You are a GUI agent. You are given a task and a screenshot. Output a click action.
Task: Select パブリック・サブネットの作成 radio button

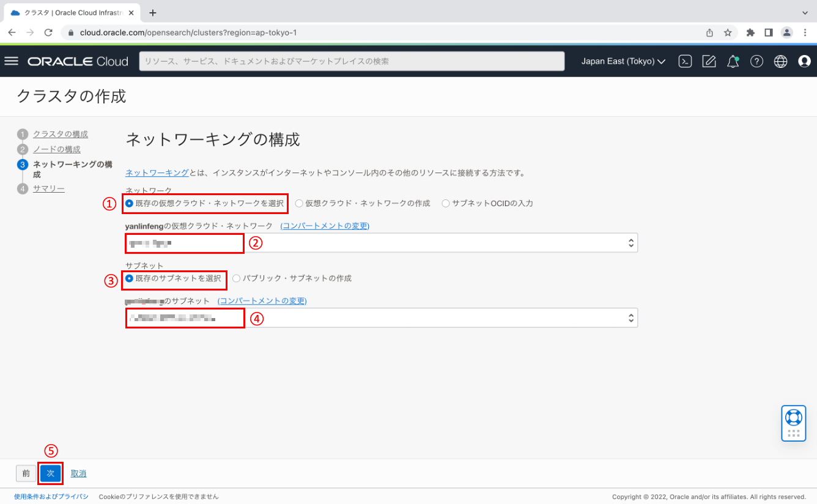click(237, 278)
